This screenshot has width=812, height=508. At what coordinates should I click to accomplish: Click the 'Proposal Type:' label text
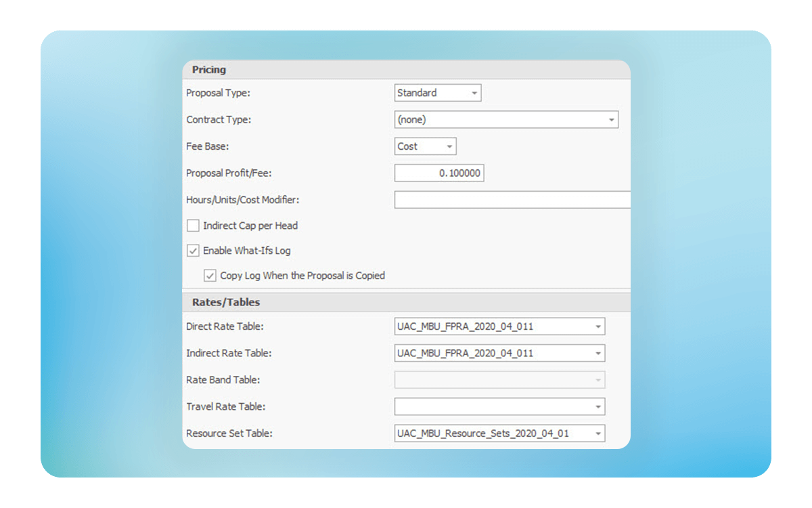(x=218, y=93)
